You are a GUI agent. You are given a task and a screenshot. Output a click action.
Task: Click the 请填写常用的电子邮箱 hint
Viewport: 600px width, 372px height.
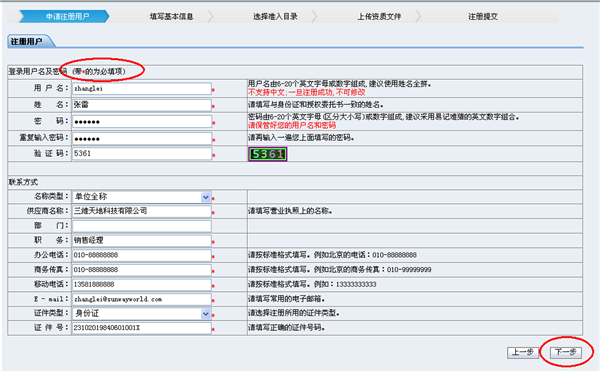pyautogui.click(x=287, y=299)
